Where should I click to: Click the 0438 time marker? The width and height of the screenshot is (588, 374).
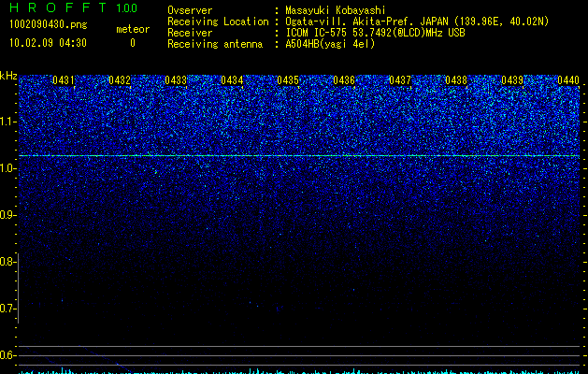(456, 80)
